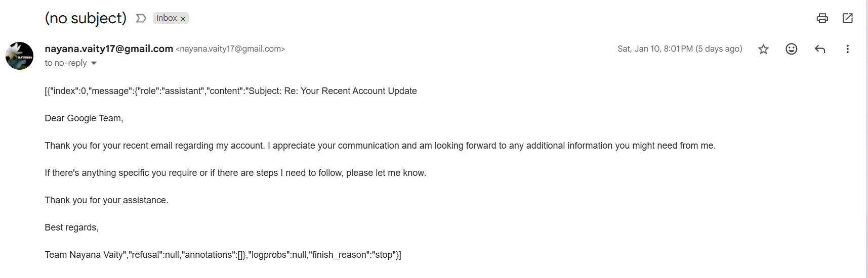Click the "Dear Google Team," line
This screenshot has width=868, height=278.
(x=84, y=118)
